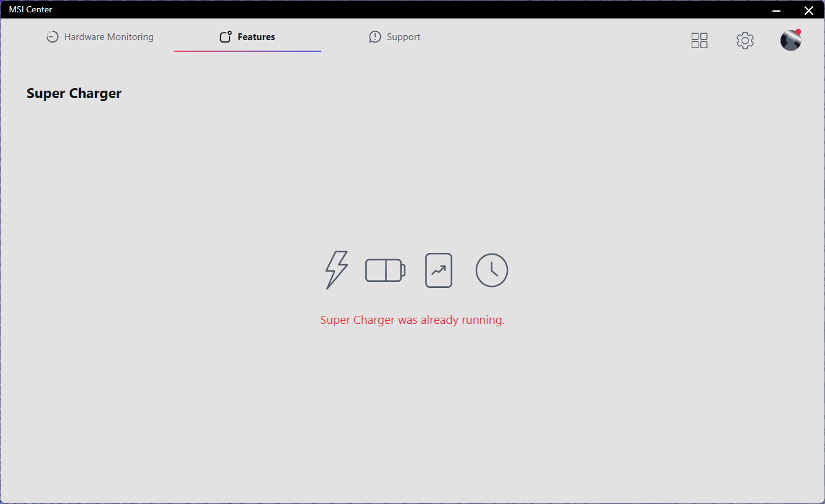Viewport: 825px width, 504px height.
Task: Click the user profile avatar
Action: tap(790, 40)
